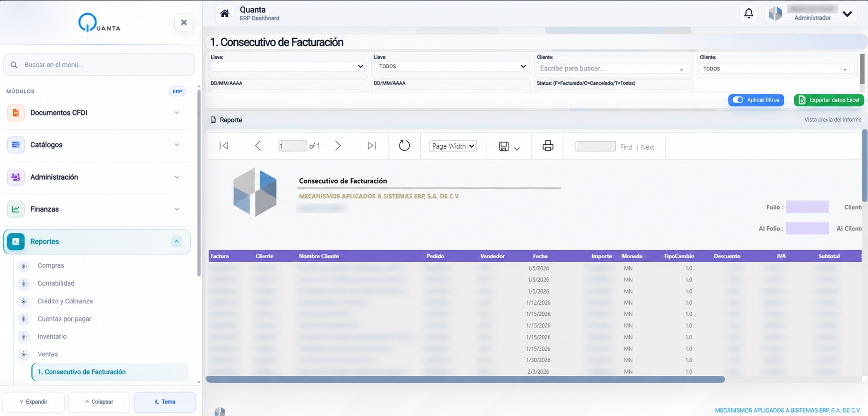This screenshot has width=868, height=416.
Task: Click the Expandir button
Action: pos(34,402)
